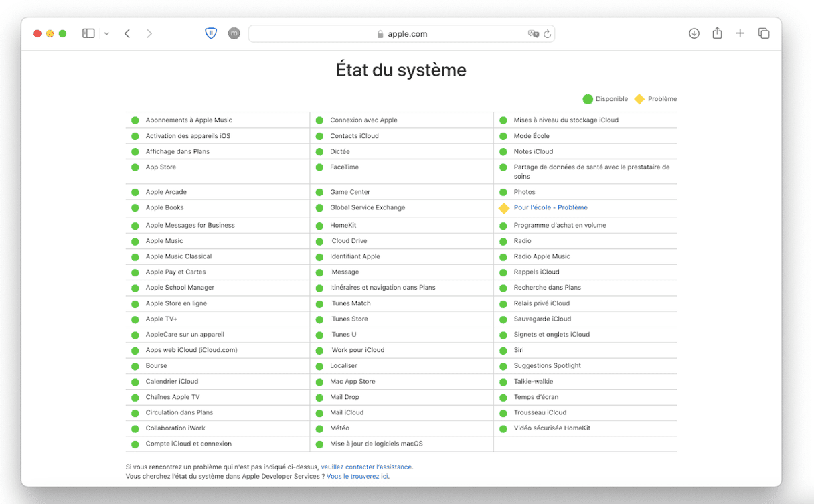Screen dimensions: 814x504
Task: Reload the page with the refresh icon
Action: 548,33
